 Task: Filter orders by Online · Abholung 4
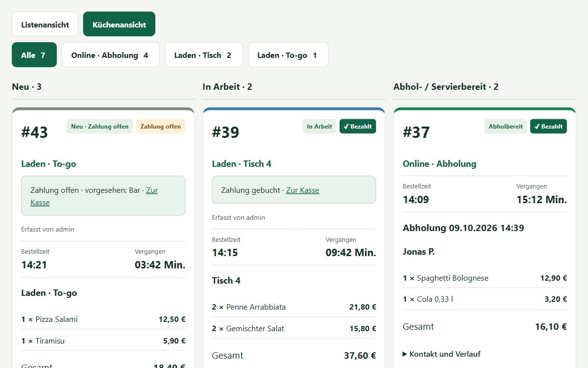(111, 54)
